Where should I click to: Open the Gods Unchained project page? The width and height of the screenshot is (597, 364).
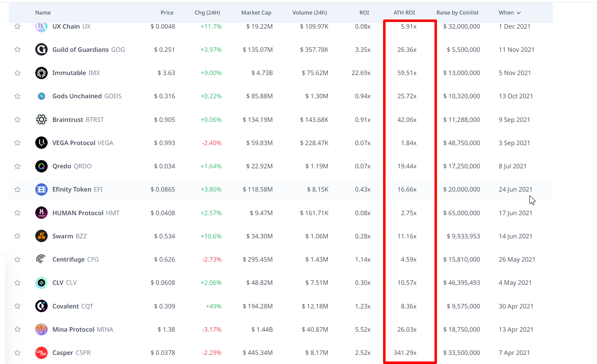pos(78,96)
